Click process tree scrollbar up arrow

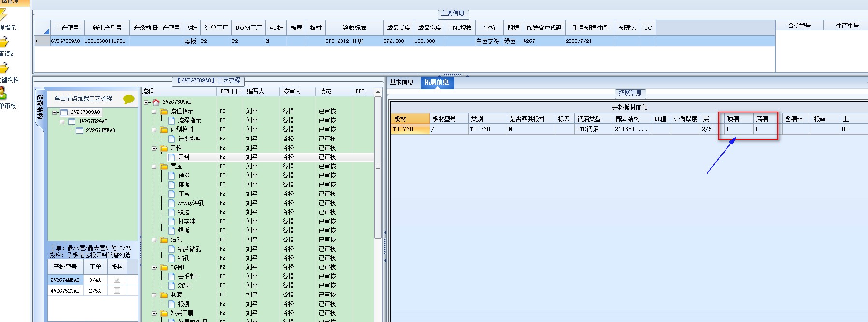(378, 92)
